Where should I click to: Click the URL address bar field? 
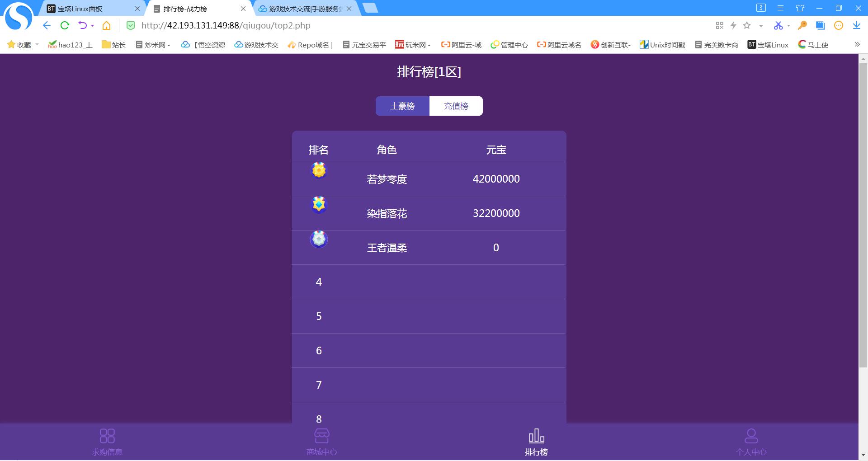[x=407, y=26]
